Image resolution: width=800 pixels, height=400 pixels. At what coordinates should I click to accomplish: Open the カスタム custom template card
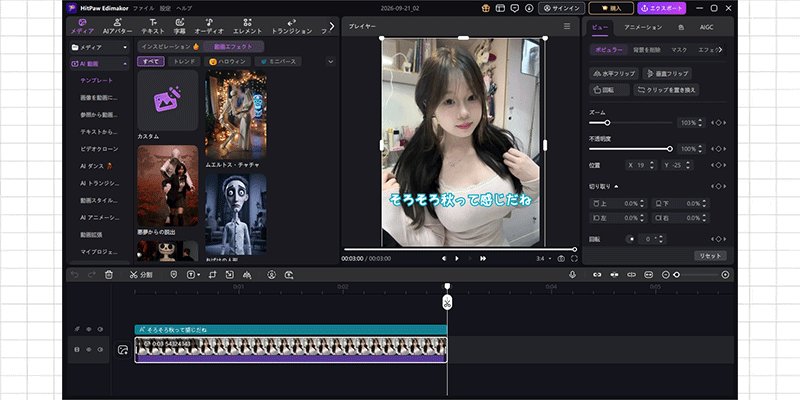tap(167, 100)
